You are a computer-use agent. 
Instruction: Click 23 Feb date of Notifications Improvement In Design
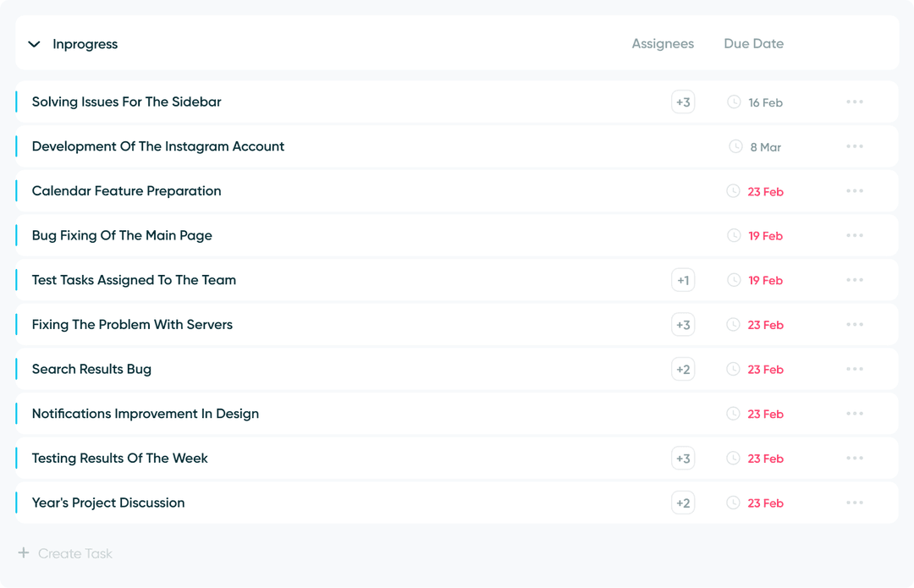click(765, 415)
